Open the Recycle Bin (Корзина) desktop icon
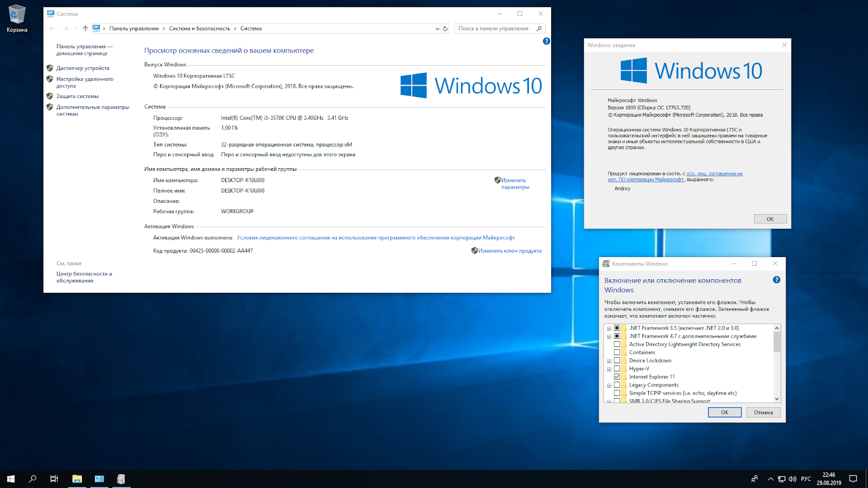Image resolution: width=868 pixels, height=488 pixels. (17, 18)
